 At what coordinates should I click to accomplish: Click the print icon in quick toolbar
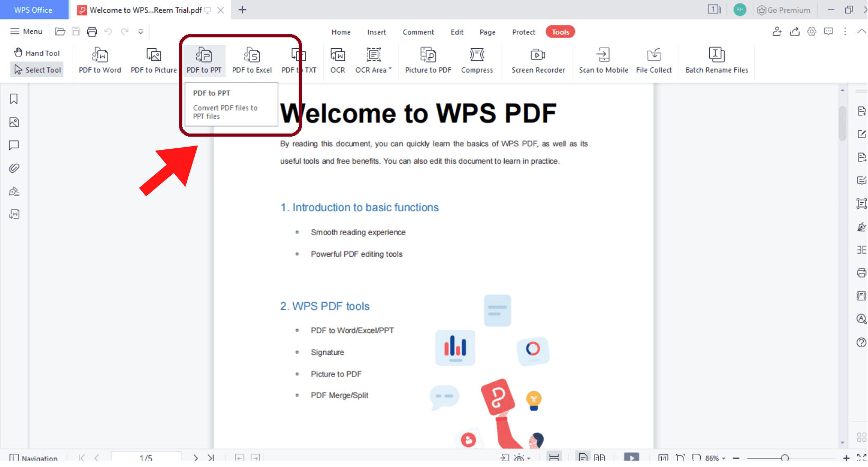pos(92,32)
